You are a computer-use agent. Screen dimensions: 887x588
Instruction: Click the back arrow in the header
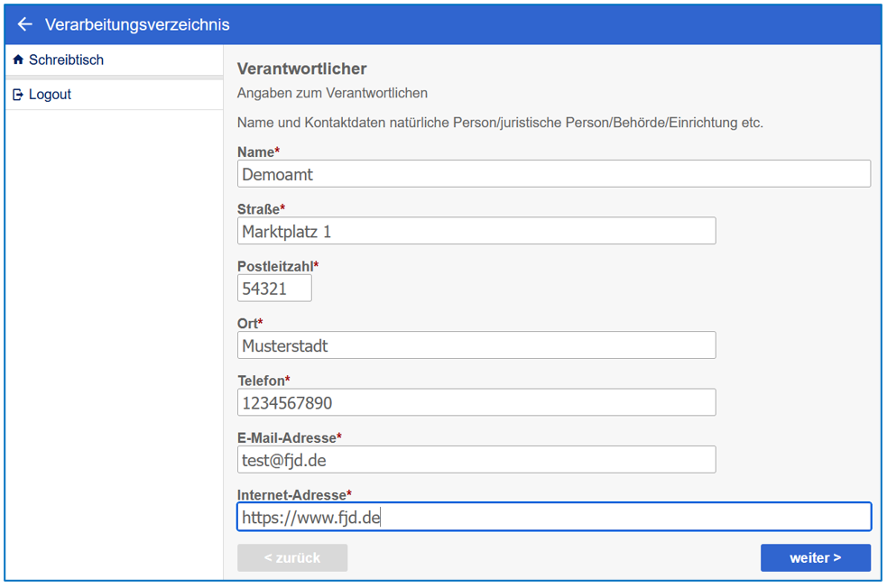[x=24, y=24]
